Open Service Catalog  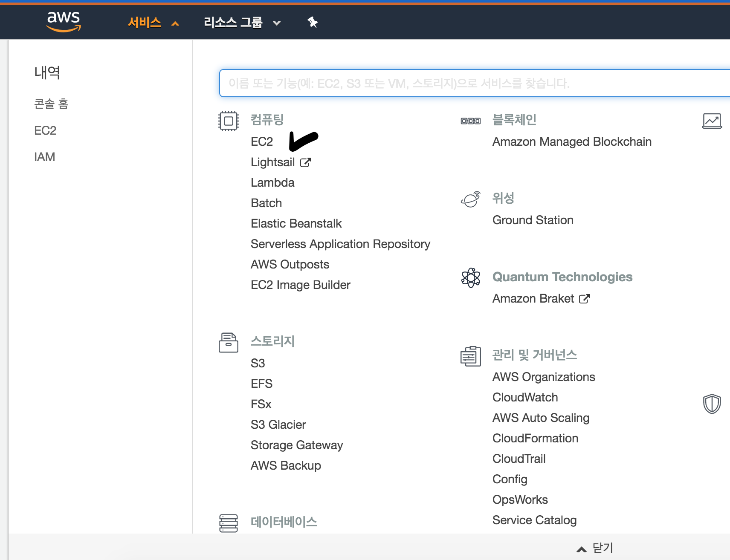click(x=535, y=520)
